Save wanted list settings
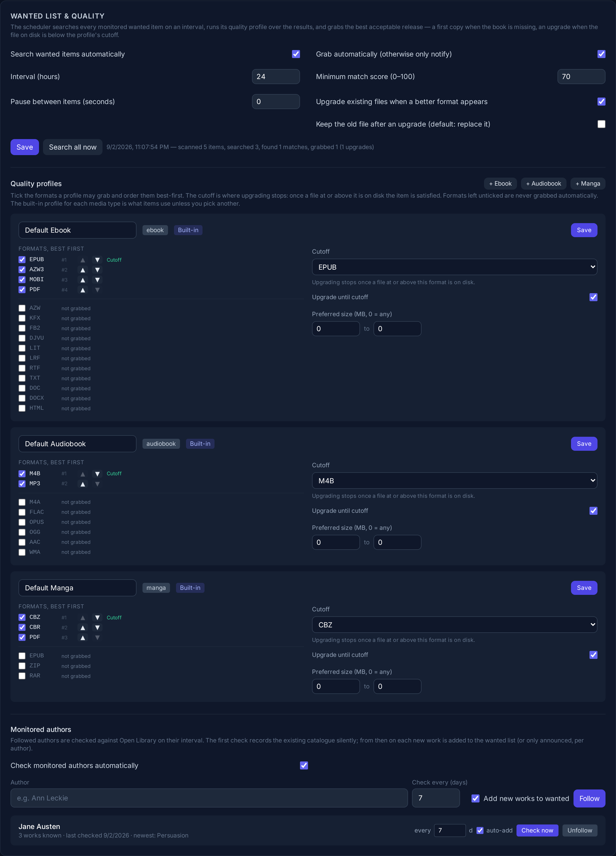Viewport: 616px width, 856px height. coord(24,147)
